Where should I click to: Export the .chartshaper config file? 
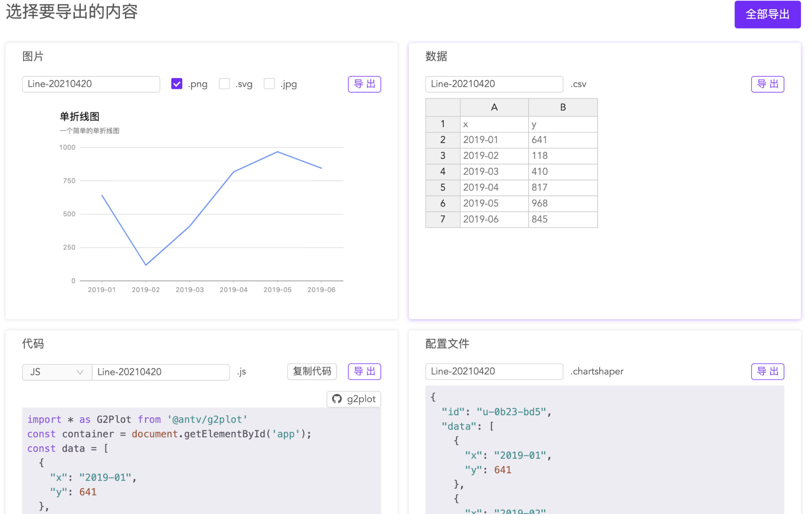[x=767, y=371]
